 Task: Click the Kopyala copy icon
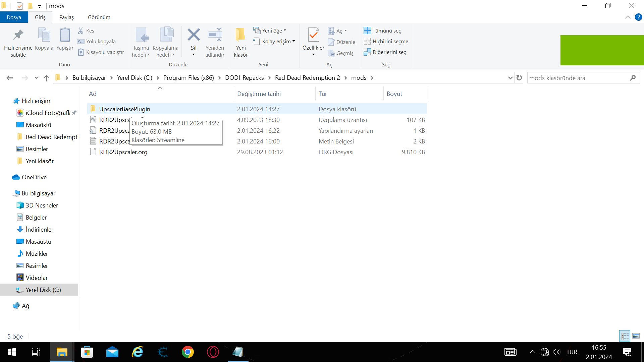(44, 35)
